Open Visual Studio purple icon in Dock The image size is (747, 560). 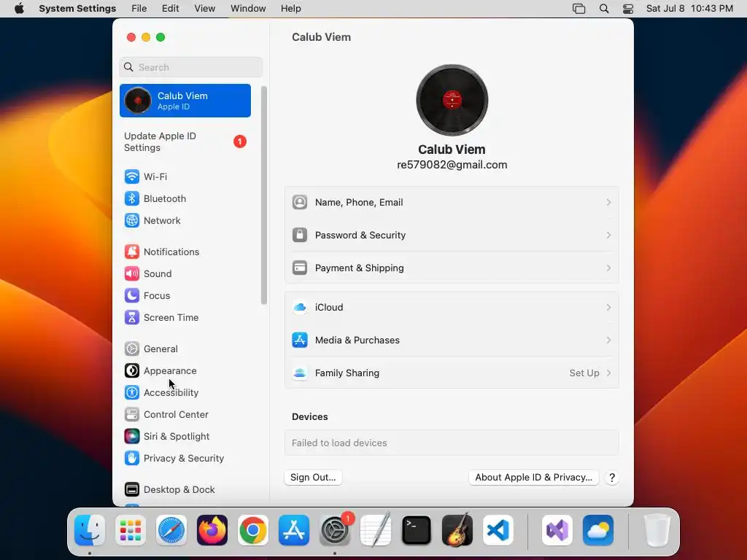[x=557, y=530]
